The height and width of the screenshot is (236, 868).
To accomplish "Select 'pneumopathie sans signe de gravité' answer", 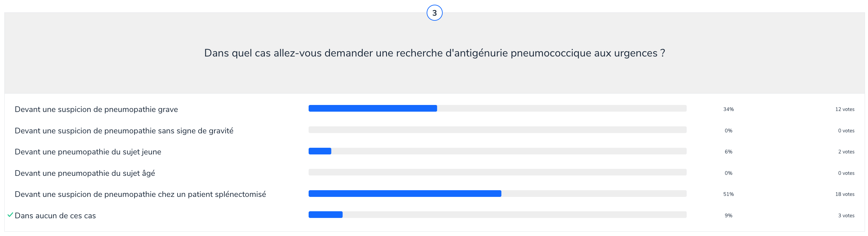I will pos(124,131).
